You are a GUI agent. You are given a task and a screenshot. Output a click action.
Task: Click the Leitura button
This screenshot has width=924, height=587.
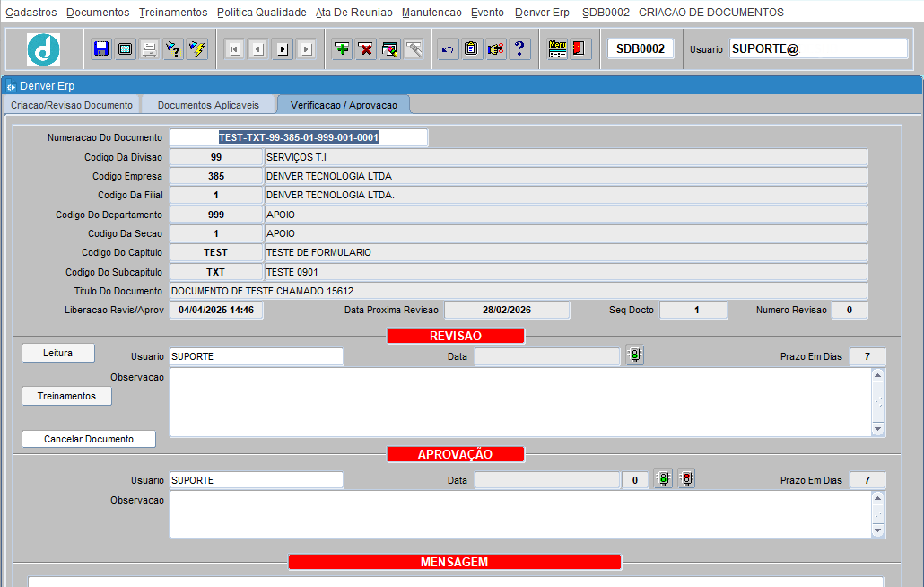point(57,353)
